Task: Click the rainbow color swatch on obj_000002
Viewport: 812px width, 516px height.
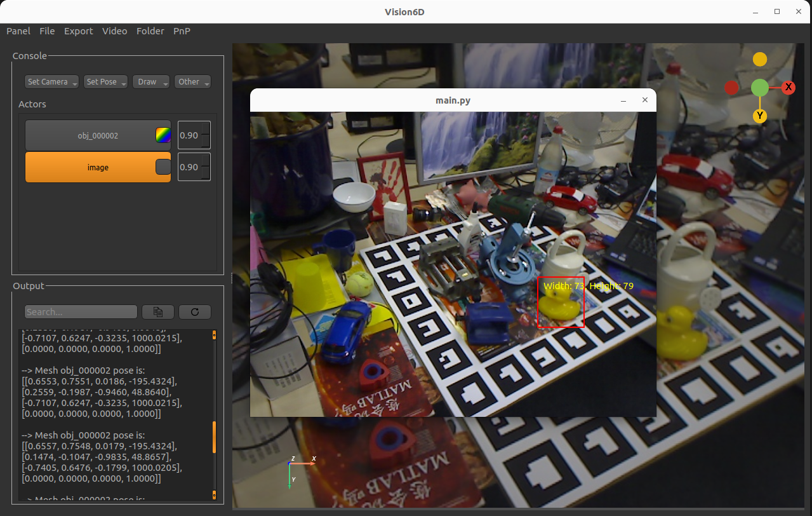Action: 164,134
